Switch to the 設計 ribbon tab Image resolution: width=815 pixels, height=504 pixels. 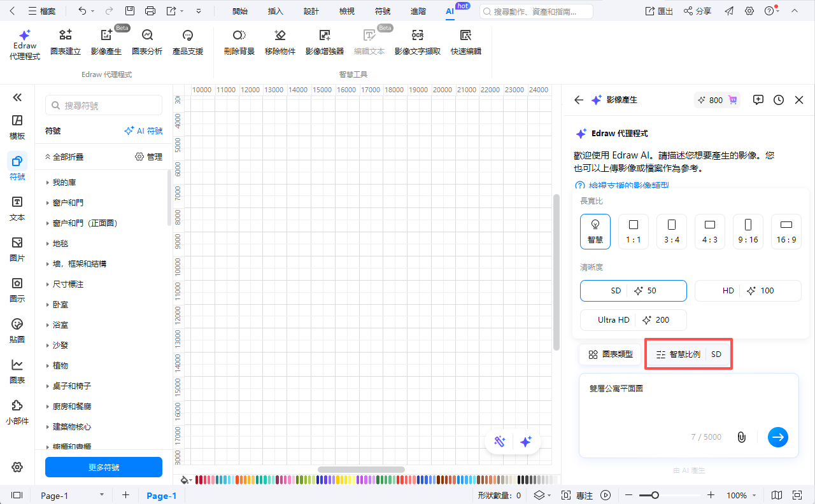(x=311, y=11)
